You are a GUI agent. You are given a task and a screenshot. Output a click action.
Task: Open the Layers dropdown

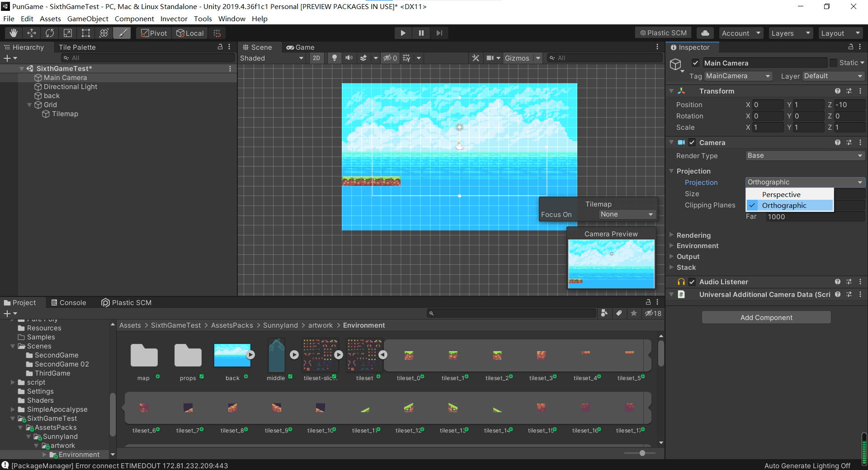pos(791,33)
